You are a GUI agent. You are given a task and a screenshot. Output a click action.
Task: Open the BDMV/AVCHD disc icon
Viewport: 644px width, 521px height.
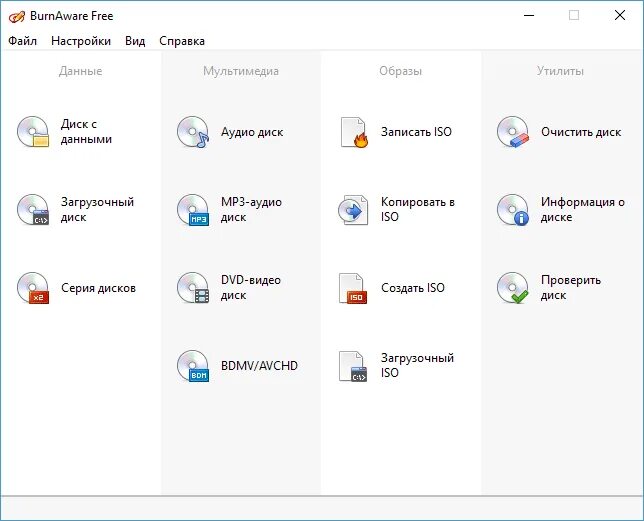click(193, 366)
